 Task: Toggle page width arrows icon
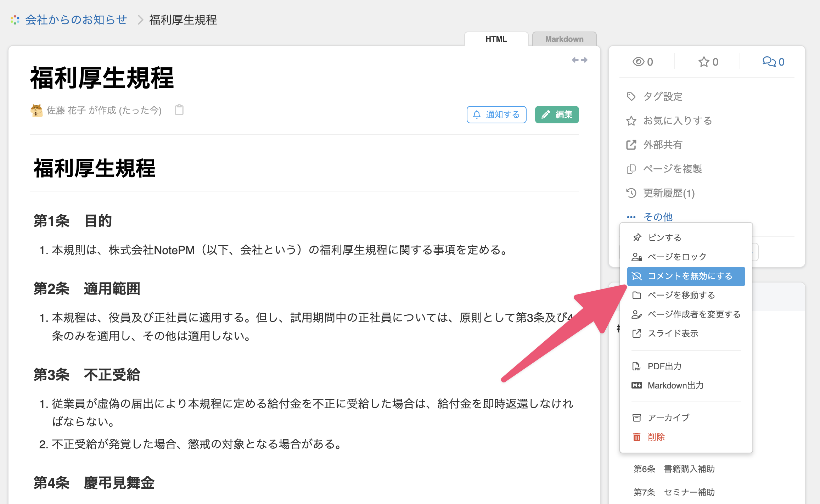pyautogui.click(x=580, y=60)
